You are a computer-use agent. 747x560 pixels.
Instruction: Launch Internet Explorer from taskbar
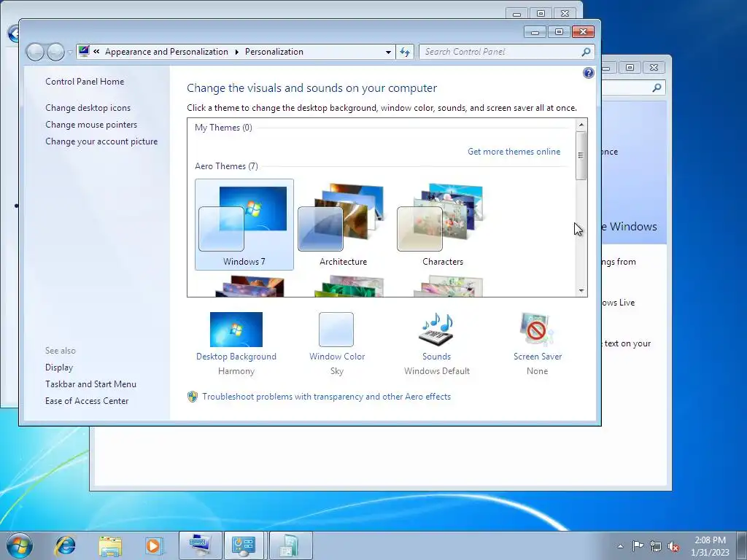point(65,545)
